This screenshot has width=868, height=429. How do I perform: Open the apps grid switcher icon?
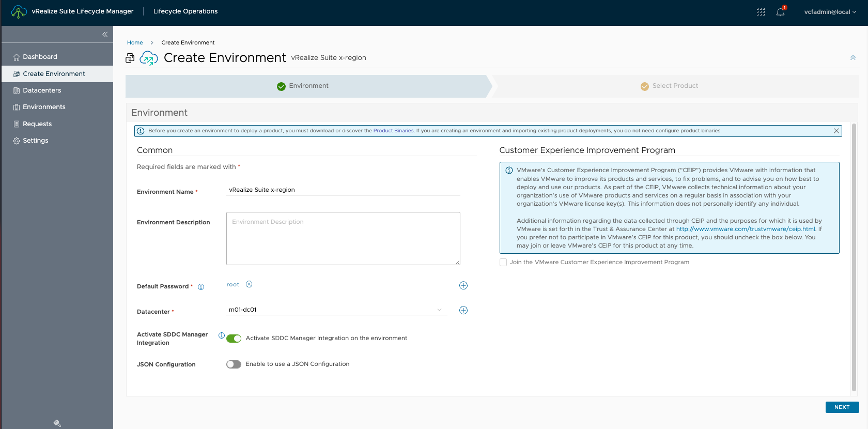pos(761,12)
